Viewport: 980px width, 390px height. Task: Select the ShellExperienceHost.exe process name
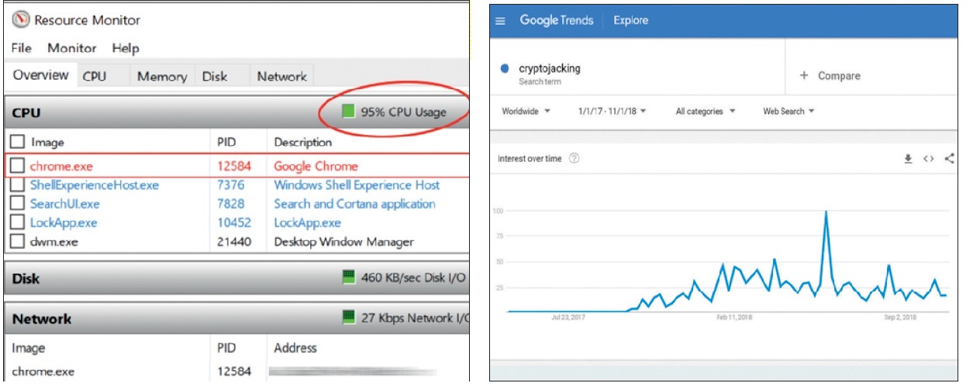coord(94,185)
